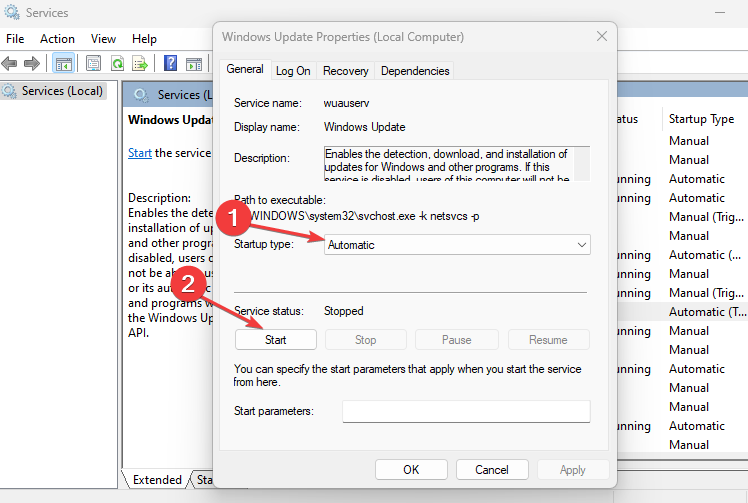
Task: Click the Stopped service status text
Action: [343, 311]
